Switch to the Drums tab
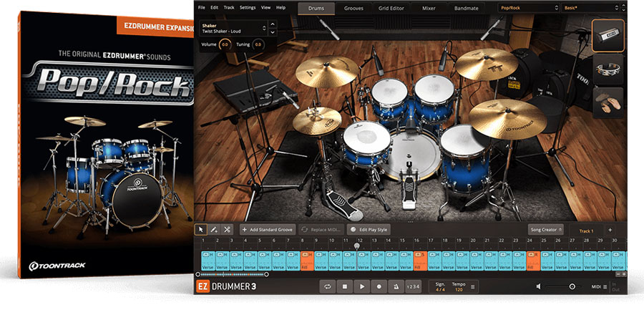The height and width of the screenshot is (315, 644). click(x=316, y=8)
